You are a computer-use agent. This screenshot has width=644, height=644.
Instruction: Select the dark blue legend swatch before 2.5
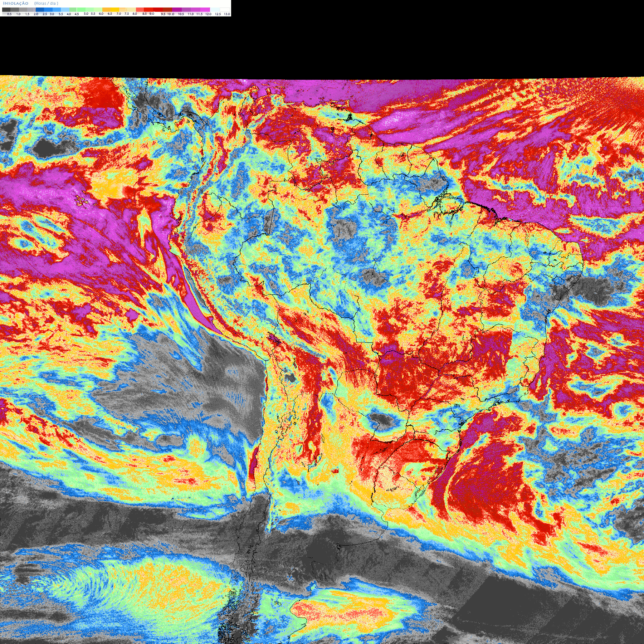40,10
